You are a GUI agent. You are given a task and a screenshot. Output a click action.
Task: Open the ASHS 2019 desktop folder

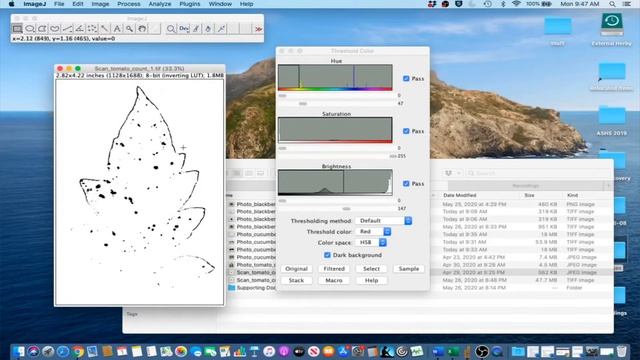point(611,121)
